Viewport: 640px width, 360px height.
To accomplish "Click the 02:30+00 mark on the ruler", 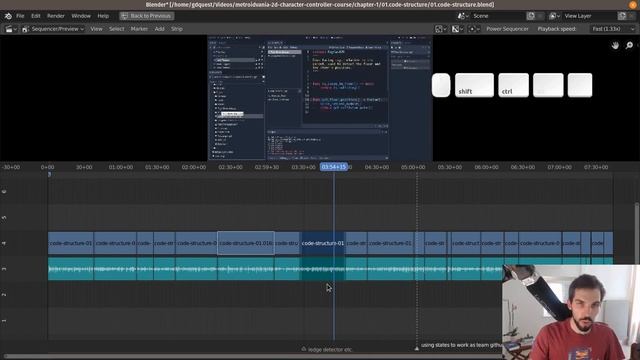I will (x=230, y=167).
